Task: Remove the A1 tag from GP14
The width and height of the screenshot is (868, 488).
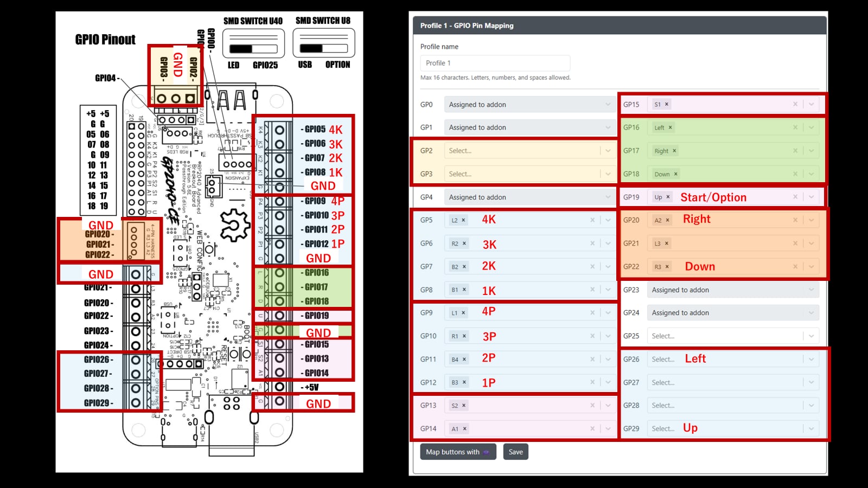Action: pyautogui.click(x=465, y=428)
